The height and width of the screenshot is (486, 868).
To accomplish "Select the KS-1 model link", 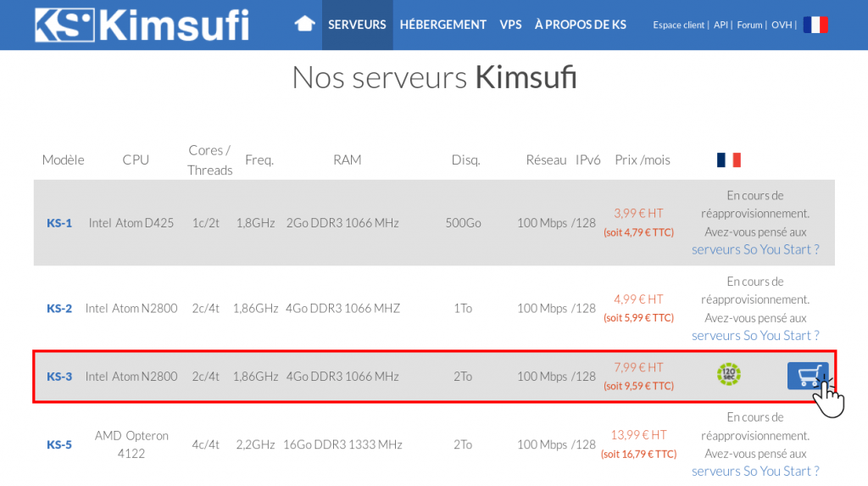I will 59,223.
